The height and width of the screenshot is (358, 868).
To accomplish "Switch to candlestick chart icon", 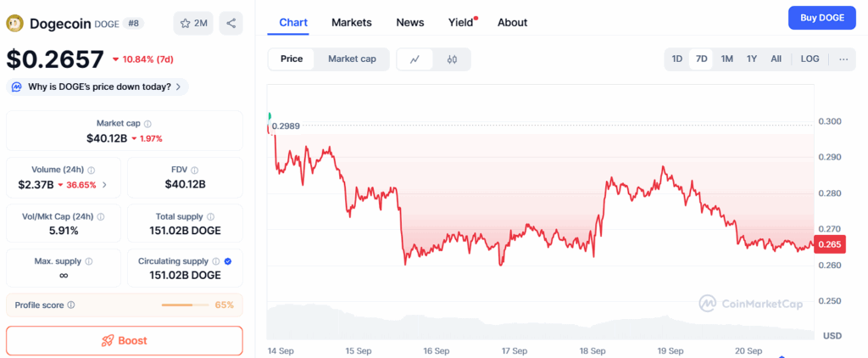I will (452, 59).
